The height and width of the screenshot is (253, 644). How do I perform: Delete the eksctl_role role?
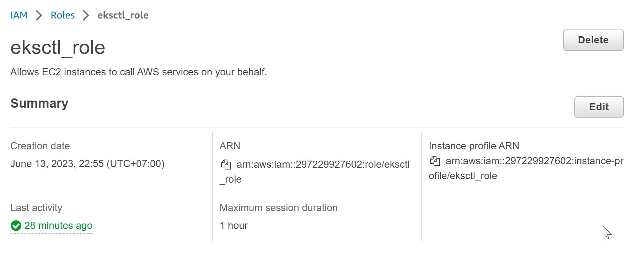coord(592,40)
